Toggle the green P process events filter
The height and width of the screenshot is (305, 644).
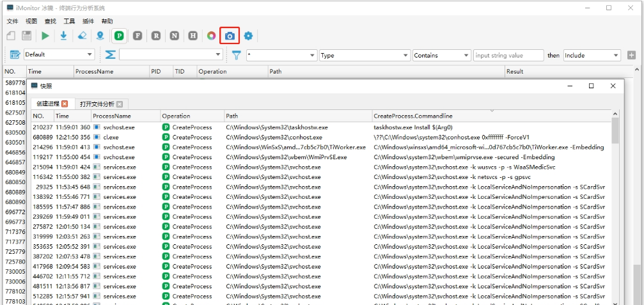[119, 36]
